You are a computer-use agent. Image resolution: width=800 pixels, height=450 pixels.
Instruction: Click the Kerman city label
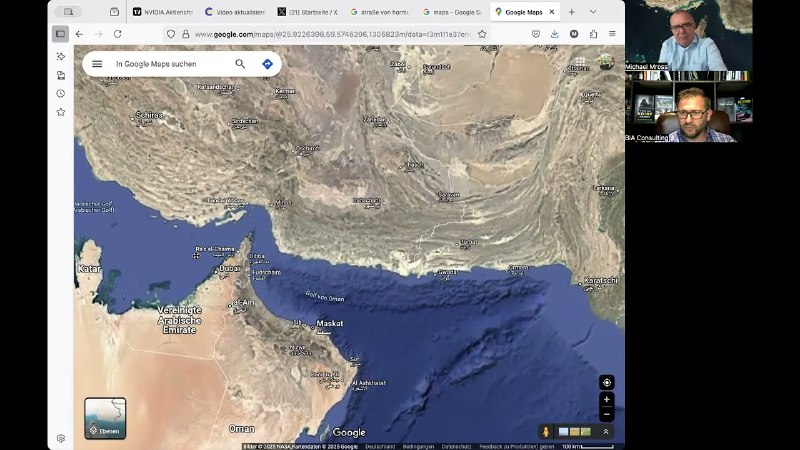click(x=285, y=91)
